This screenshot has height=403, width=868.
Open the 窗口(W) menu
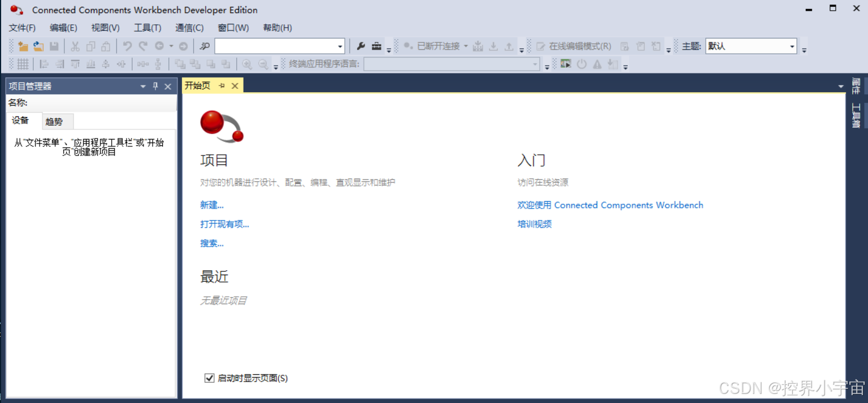[x=233, y=28]
